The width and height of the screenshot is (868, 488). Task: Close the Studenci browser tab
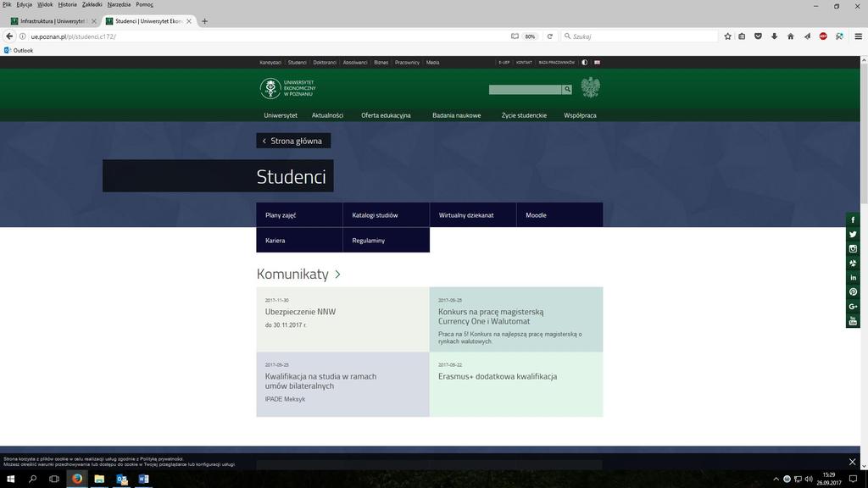click(189, 21)
